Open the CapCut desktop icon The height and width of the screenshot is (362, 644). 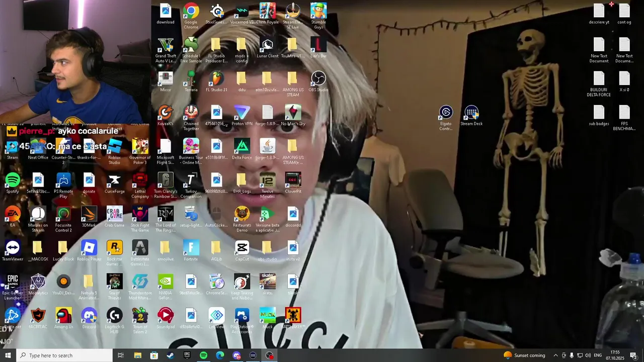coord(242,250)
